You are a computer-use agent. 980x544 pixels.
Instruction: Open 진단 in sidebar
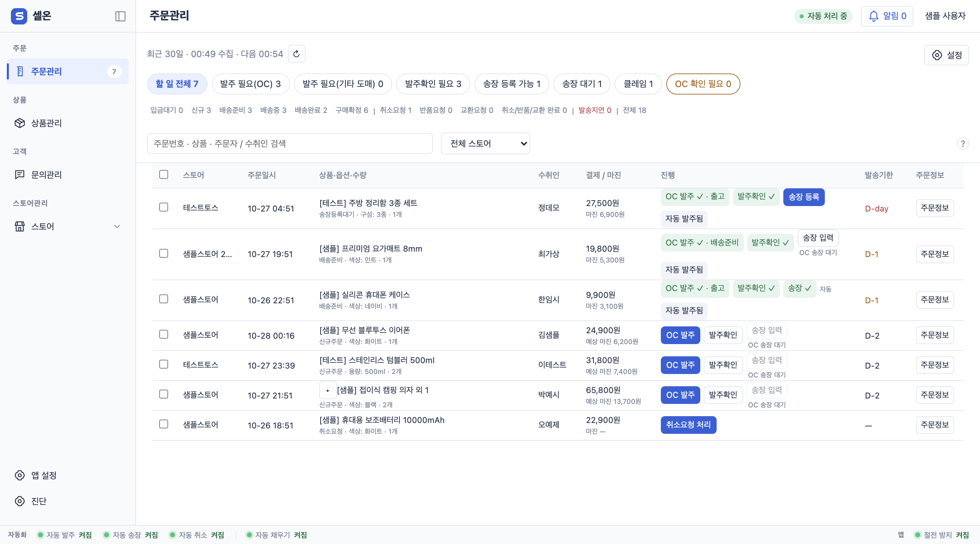pyautogui.click(x=68, y=501)
